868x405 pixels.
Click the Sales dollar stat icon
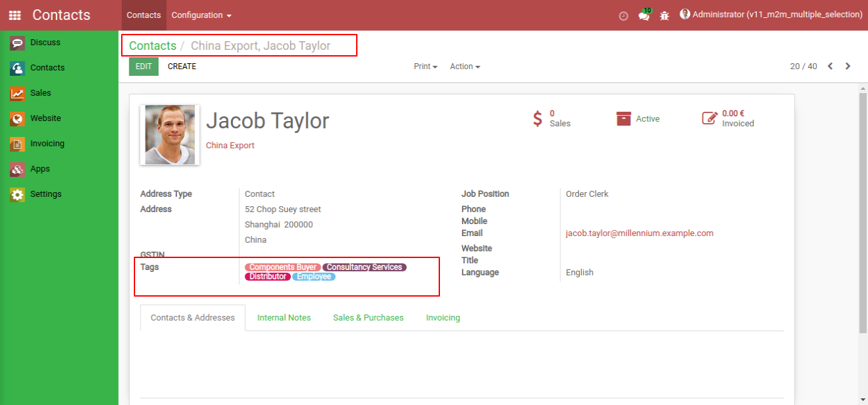pyautogui.click(x=538, y=118)
